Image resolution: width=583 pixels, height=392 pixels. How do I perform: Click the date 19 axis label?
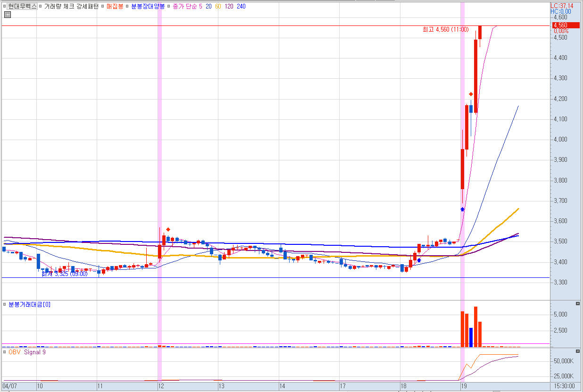(x=464, y=386)
